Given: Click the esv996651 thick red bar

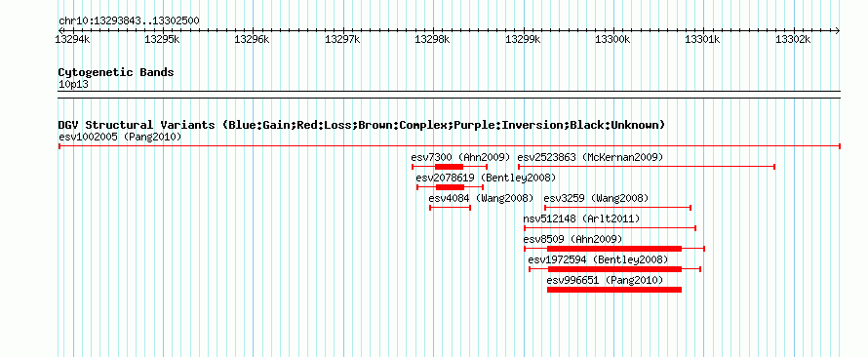Looking at the screenshot, I should point(614,290).
